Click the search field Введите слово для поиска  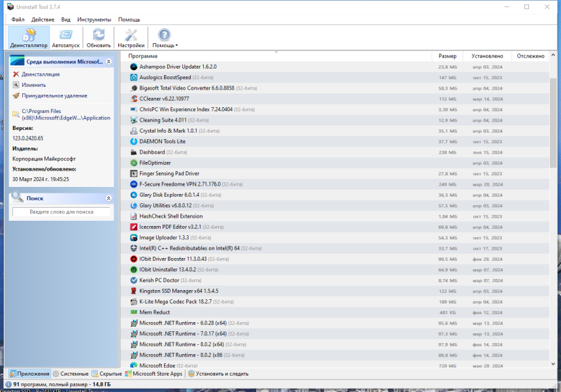point(61,212)
